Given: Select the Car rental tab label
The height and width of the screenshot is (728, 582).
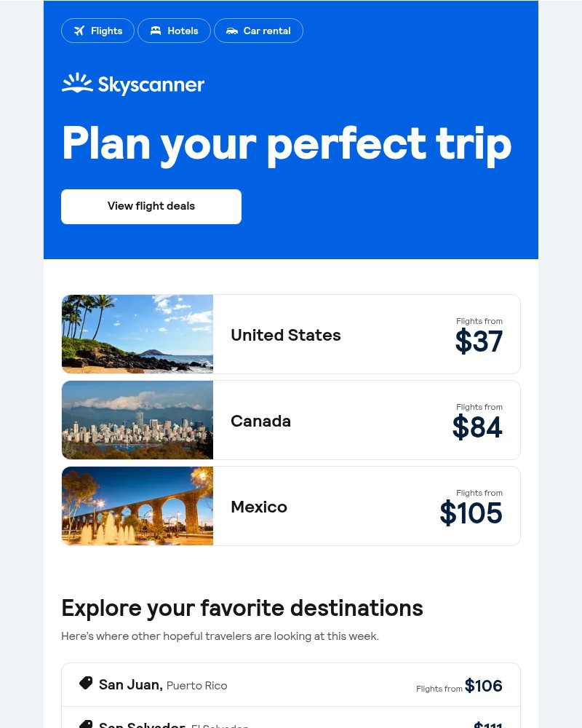Looking at the screenshot, I should click(267, 31).
